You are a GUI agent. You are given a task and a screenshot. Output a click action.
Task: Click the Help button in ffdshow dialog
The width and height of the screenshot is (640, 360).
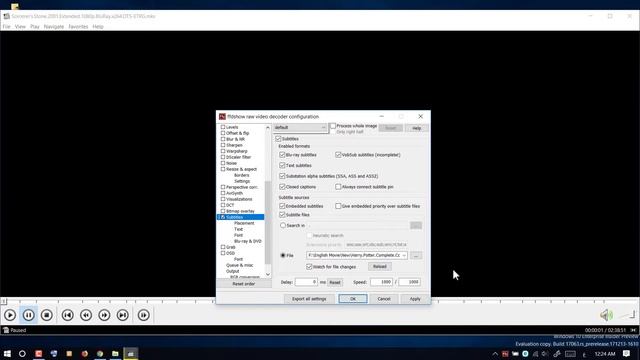[416, 128]
